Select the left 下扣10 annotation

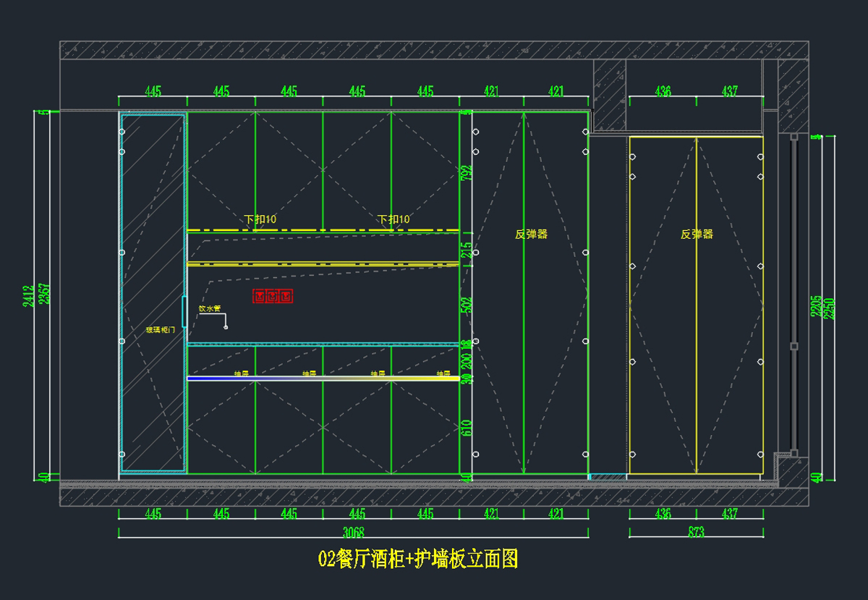click(260, 219)
